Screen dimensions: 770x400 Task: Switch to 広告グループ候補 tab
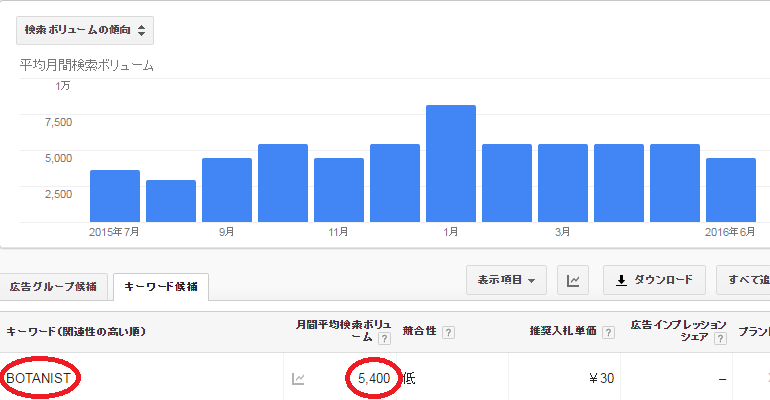[x=54, y=287]
